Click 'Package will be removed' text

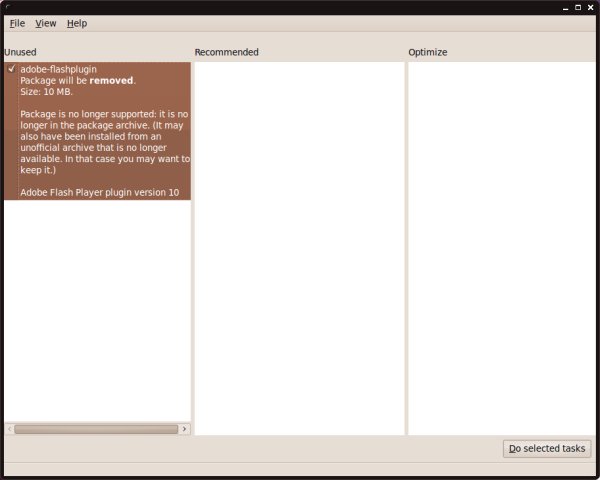tap(78, 81)
